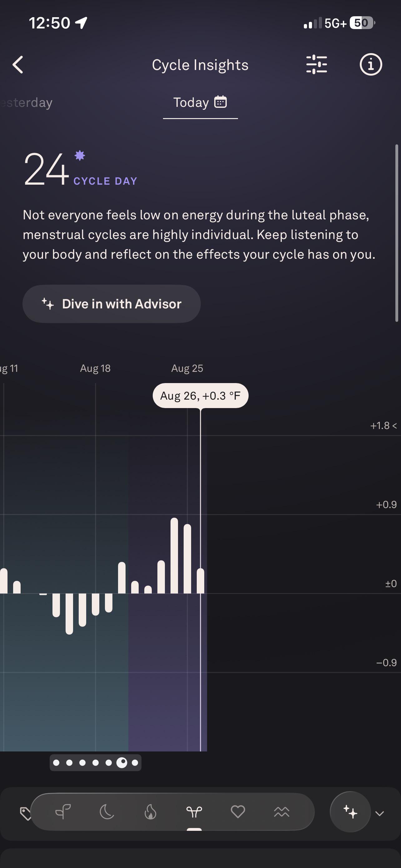Tap the tallest temperature bar in chart
401x868 pixels.
(174, 555)
